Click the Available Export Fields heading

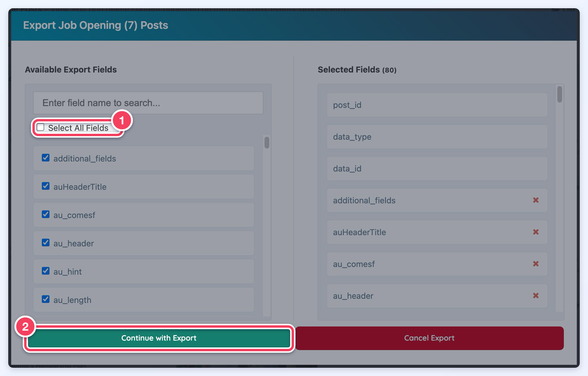coord(71,70)
